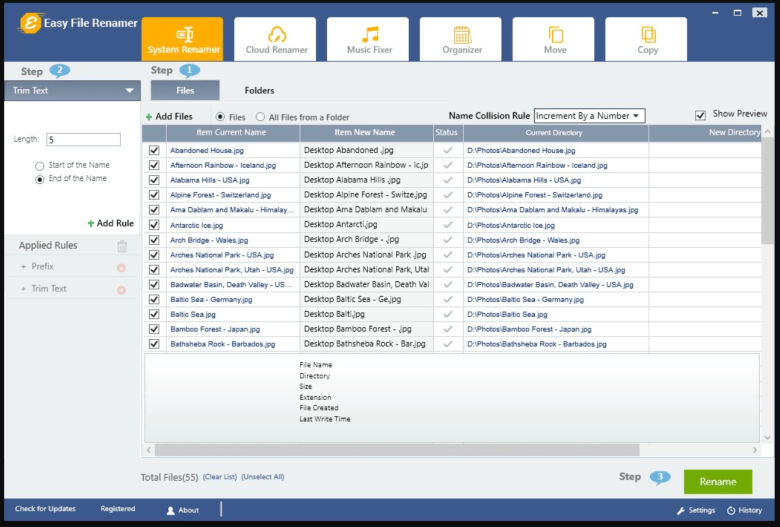This screenshot has height=527, width=780.
Task: Select file name Bamboo Forest - Japan.jpg
Action: tap(215, 329)
